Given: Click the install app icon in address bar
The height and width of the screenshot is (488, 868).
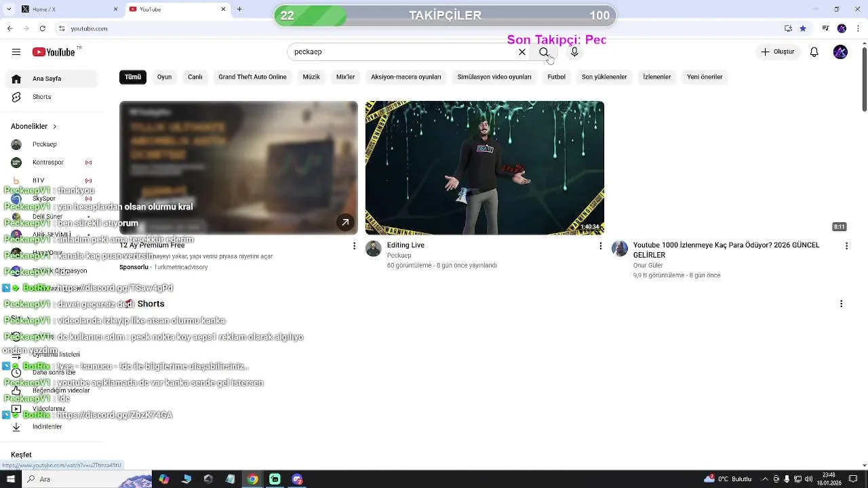Looking at the screenshot, I should (x=788, y=28).
